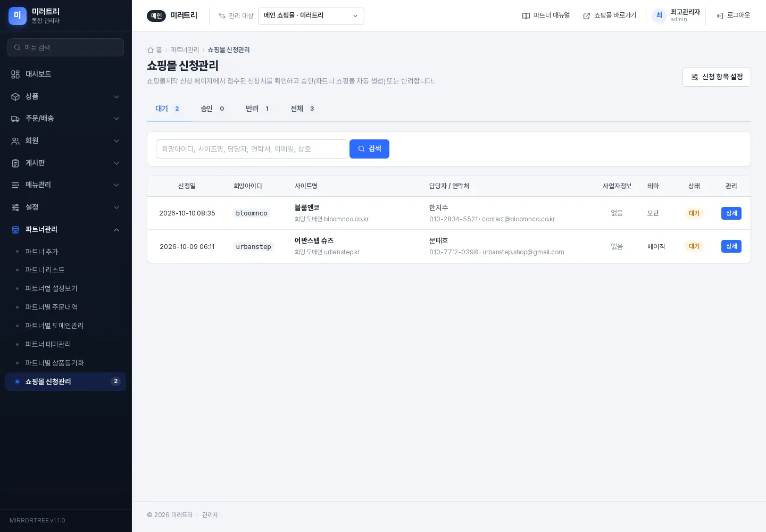This screenshot has height=532, width=766.
Task: Open 신청 항목 설정 button
Action: (717, 77)
